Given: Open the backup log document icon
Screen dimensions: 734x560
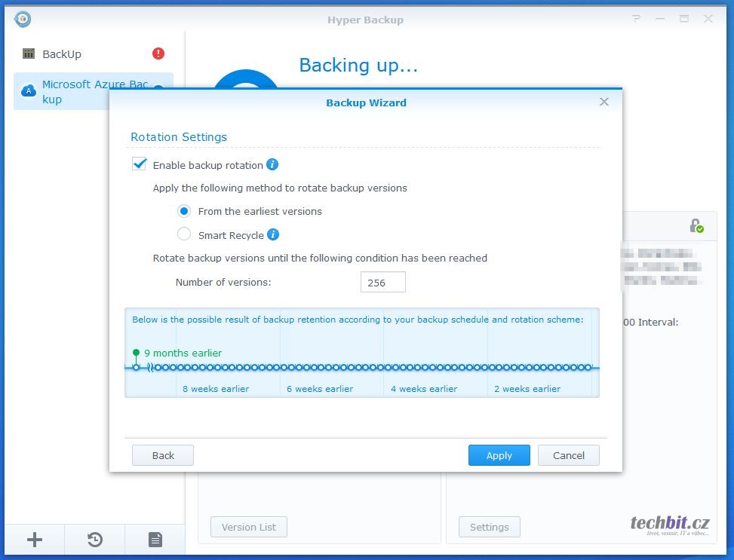Looking at the screenshot, I should coord(155,539).
